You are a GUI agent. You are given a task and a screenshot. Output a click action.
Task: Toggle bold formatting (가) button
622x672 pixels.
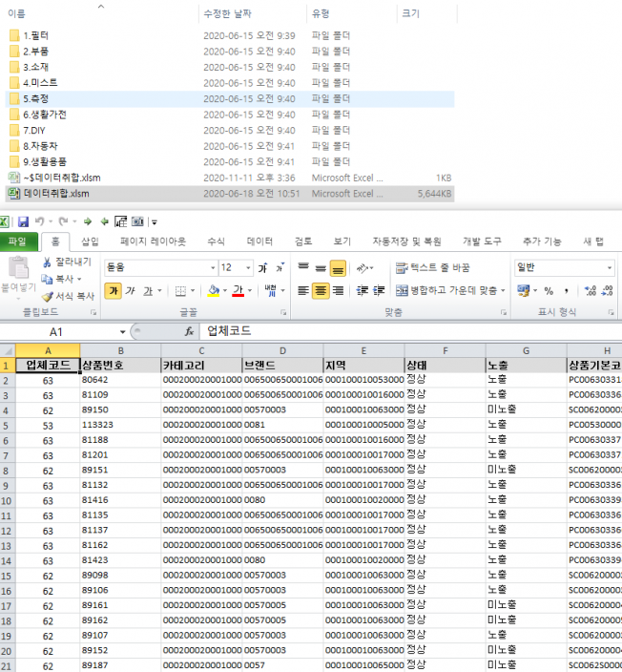(113, 290)
